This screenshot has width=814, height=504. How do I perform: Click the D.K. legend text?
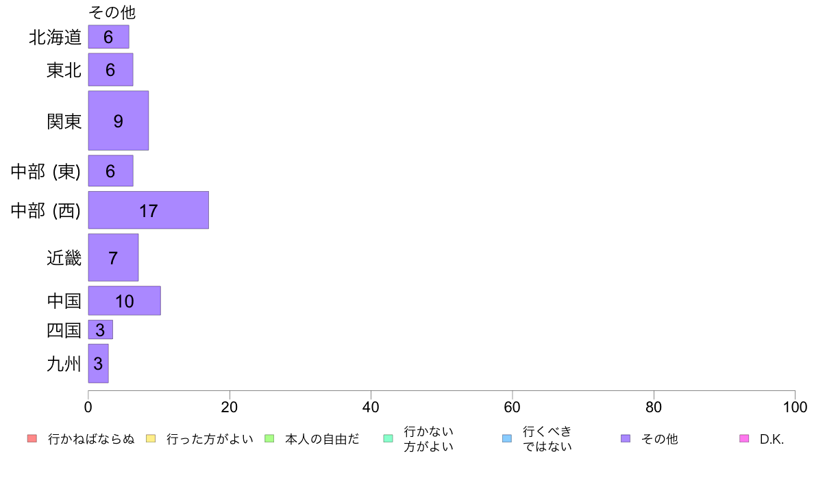tap(772, 439)
